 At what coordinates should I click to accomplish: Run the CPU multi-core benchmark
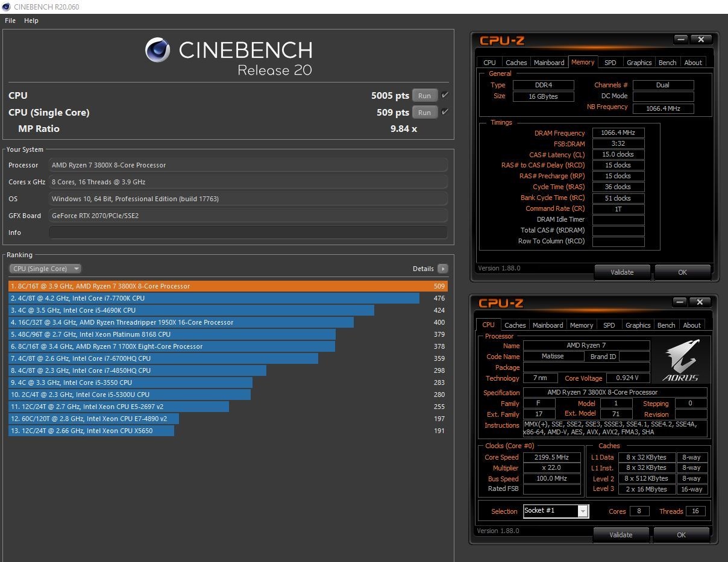pyautogui.click(x=425, y=96)
